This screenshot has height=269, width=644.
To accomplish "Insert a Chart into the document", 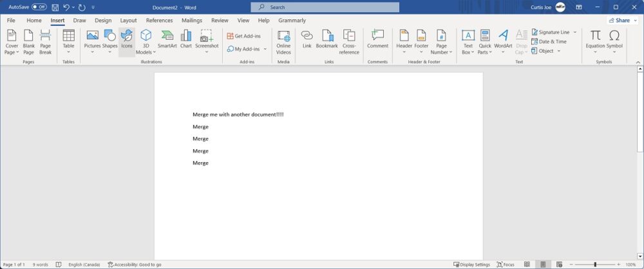I will point(186,40).
